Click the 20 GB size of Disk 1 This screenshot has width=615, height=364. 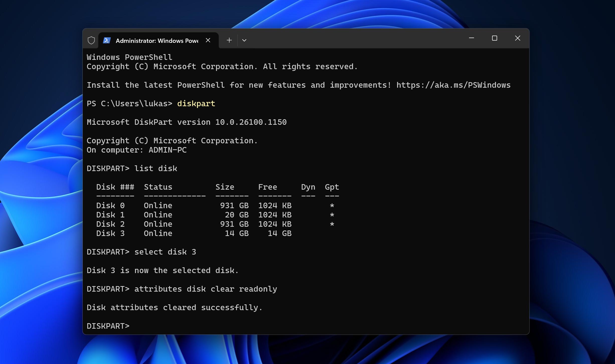237,215
